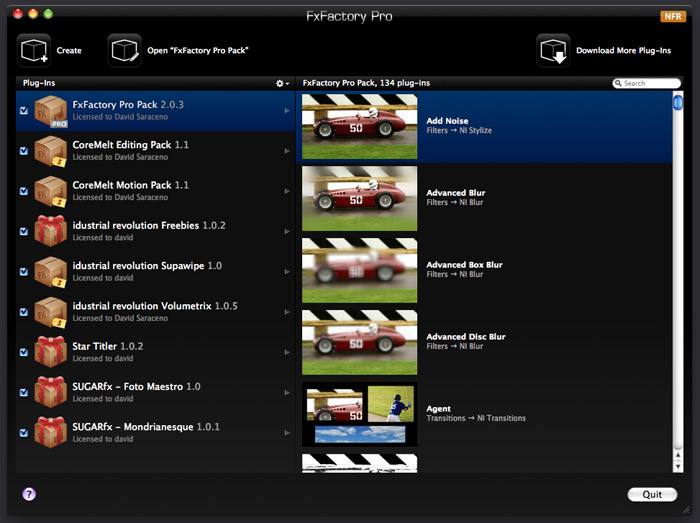Expand the SUGARfx Foto Maestro disclosure arrow
Viewport: 700px width, 523px height.
(287, 391)
